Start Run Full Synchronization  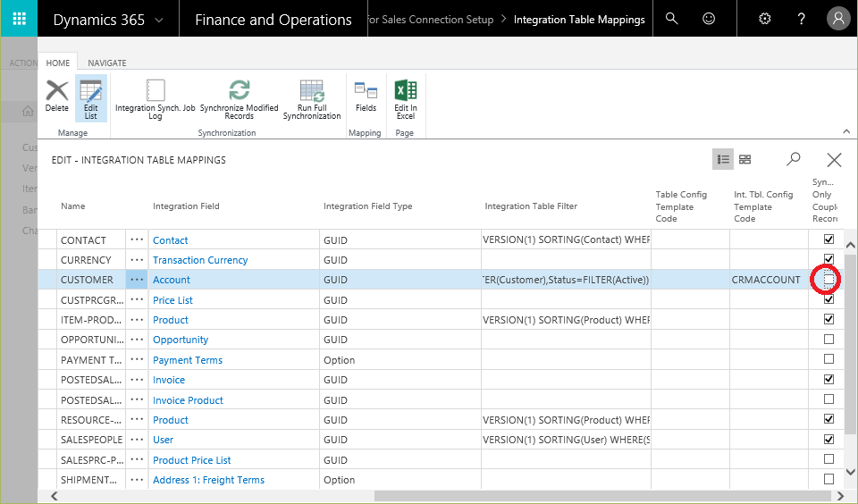(x=312, y=99)
